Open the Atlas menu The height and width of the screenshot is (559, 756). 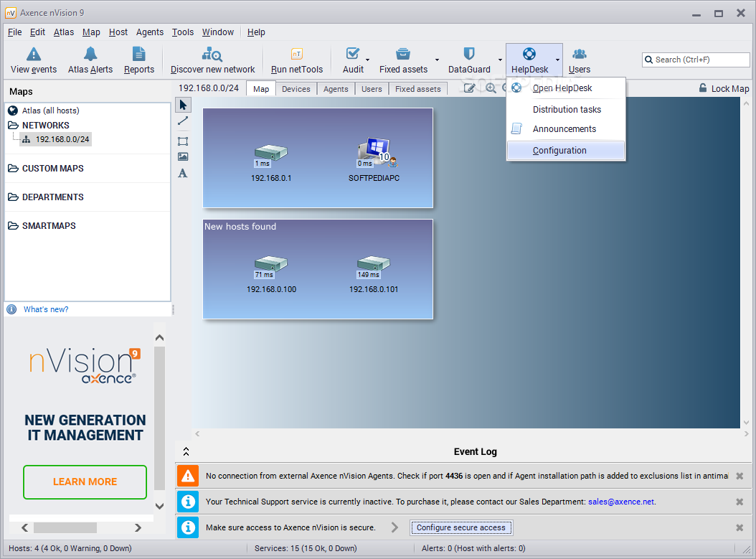(64, 32)
